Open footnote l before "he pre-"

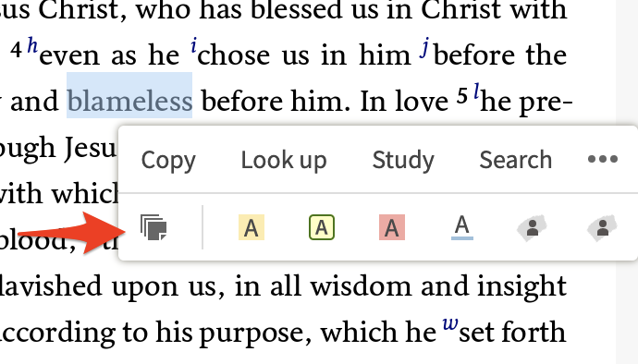476,91
